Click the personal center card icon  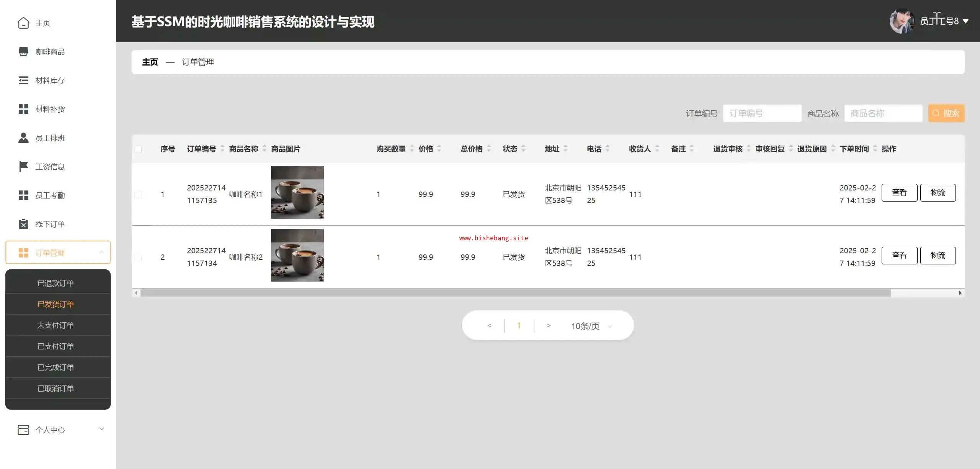coord(23,430)
